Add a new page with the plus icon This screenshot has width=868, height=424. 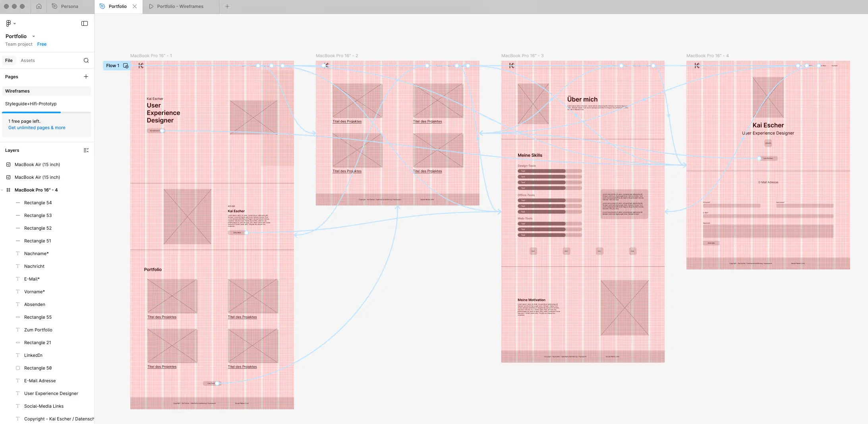86,76
